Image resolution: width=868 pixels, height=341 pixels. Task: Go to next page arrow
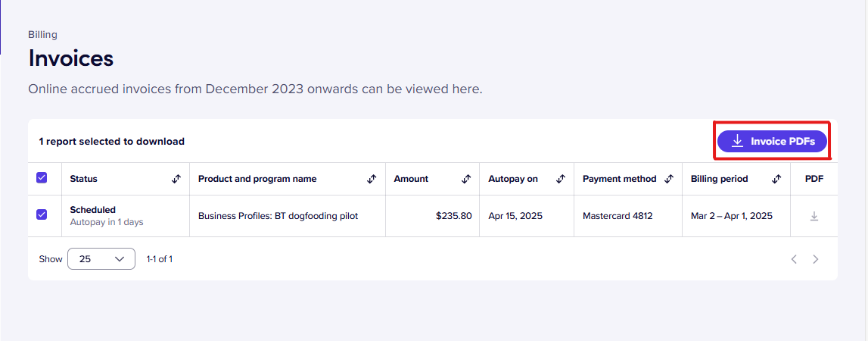click(815, 259)
